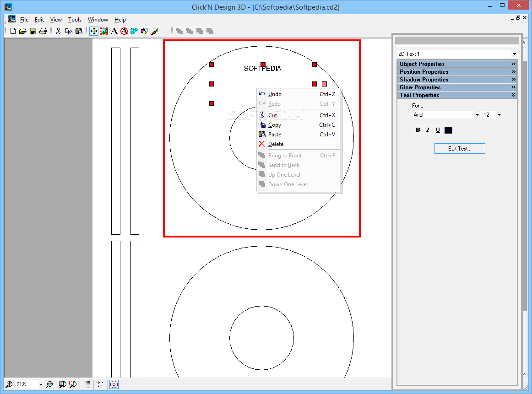
Task: Cut with the toolbar scissors icon
Action: pyautogui.click(x=58, y=31)
